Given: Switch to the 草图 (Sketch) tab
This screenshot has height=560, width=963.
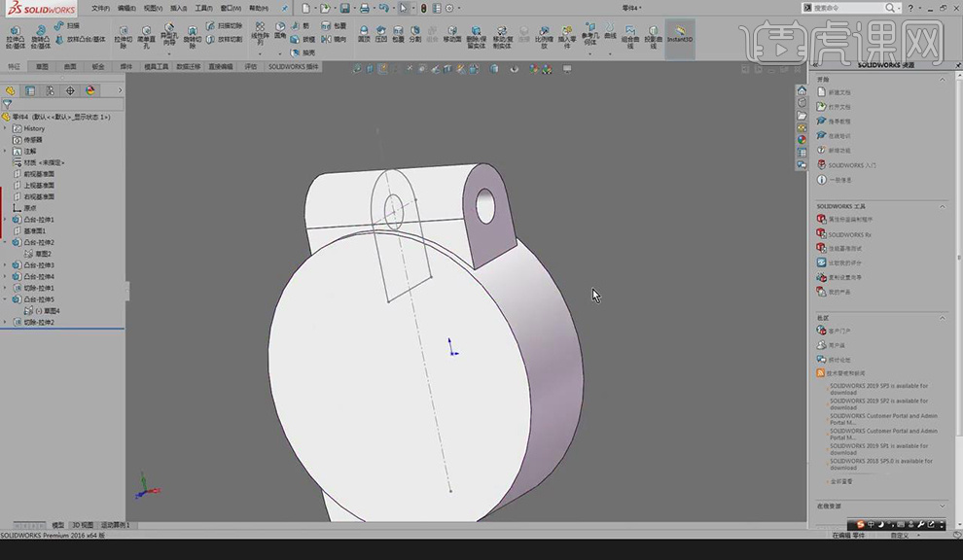Looking at the screenshot, I should point(42,67).
